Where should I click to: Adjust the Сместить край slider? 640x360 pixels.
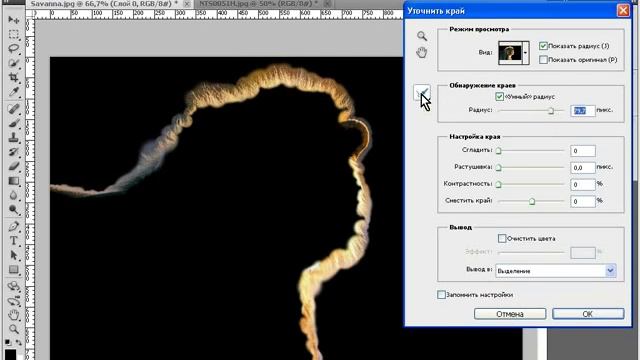tap(532, 201)
